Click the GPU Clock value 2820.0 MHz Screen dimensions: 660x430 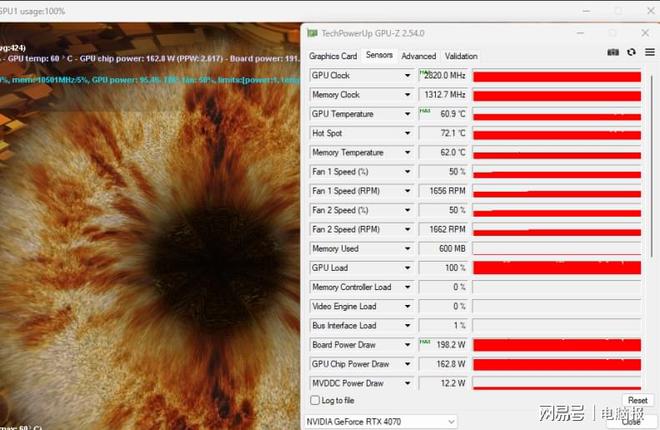443,75
